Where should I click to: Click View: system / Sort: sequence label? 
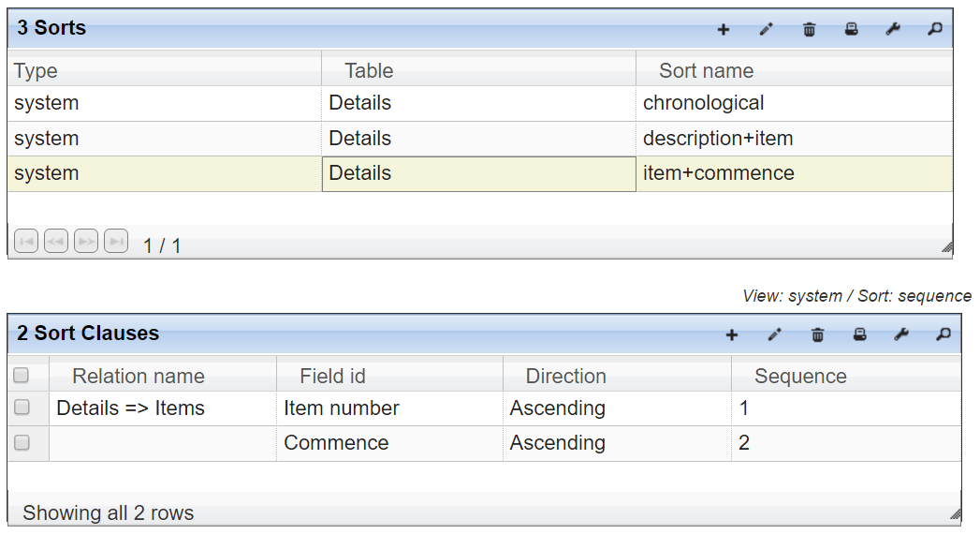pos(856,296)
